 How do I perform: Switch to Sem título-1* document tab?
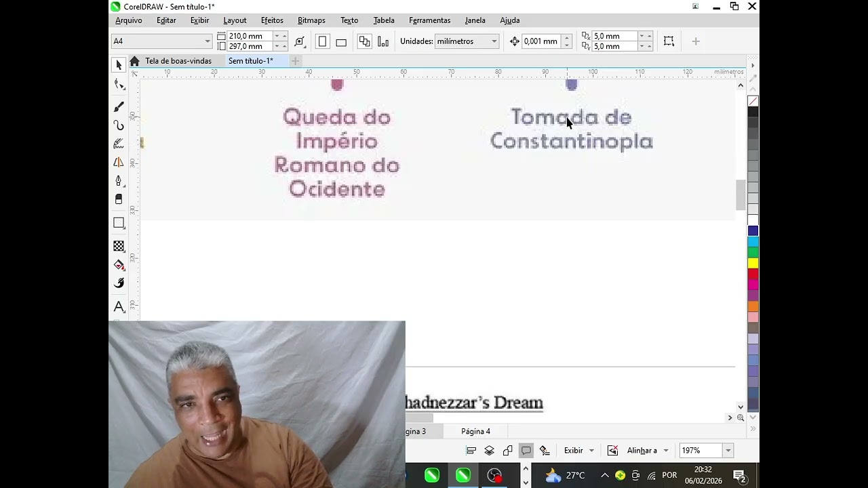tap(250, 61)
